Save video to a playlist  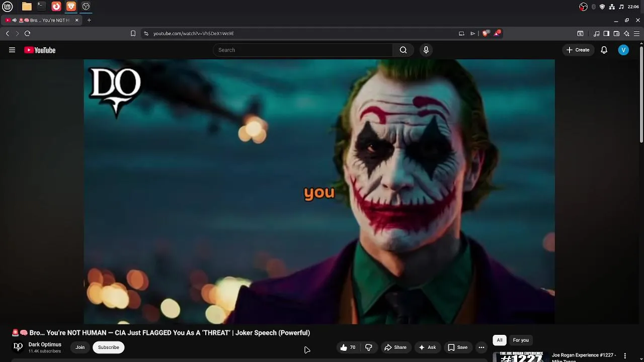coord(458,347)
